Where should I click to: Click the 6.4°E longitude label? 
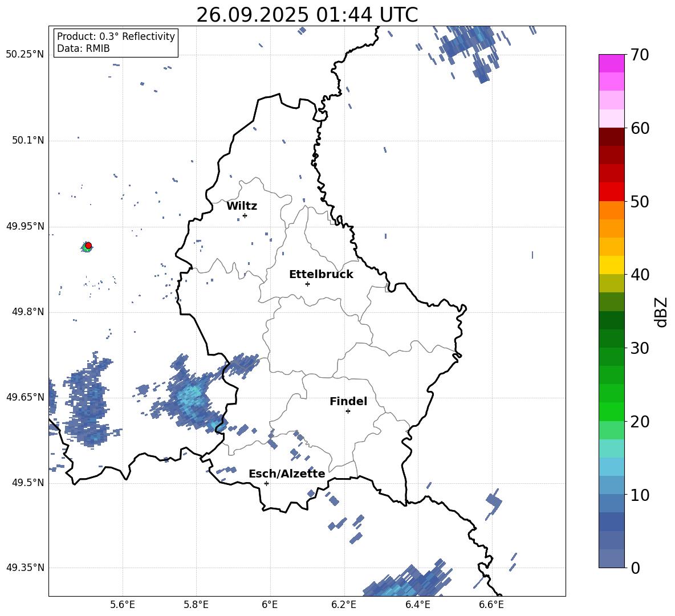[x=417, y=605]
